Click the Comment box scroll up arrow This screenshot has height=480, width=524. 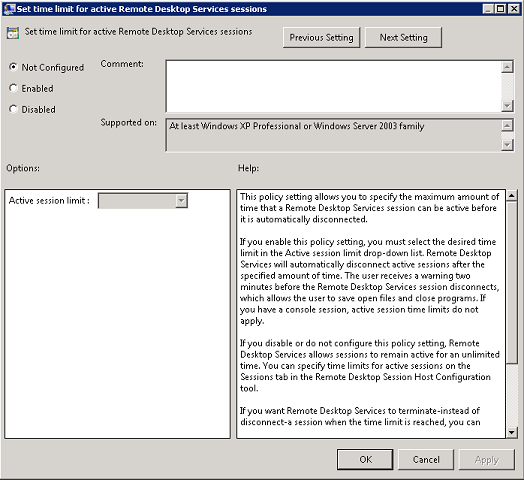click(x=507, y=67)
